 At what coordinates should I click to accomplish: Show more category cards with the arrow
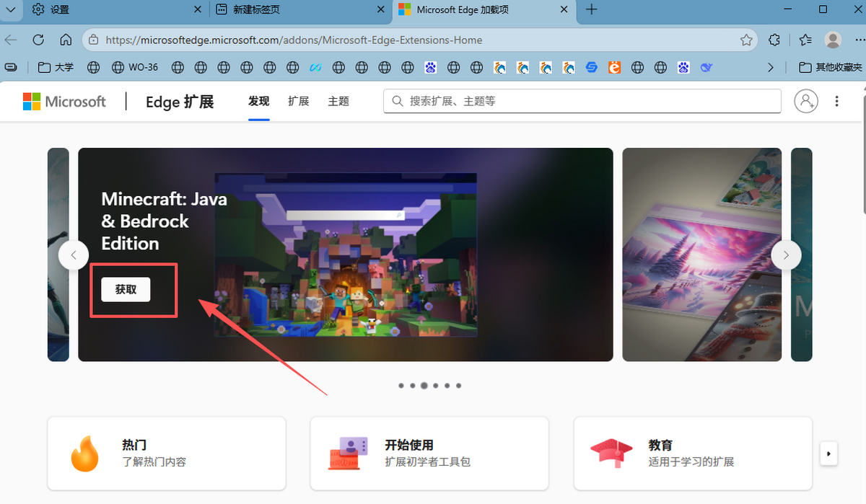[828, 454]
